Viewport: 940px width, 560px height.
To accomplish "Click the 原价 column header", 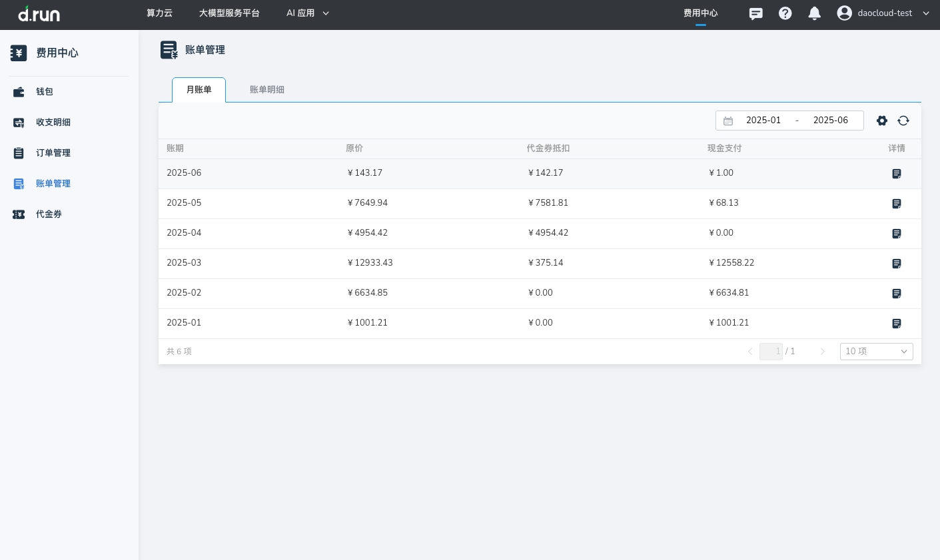I will coord(354,148).
